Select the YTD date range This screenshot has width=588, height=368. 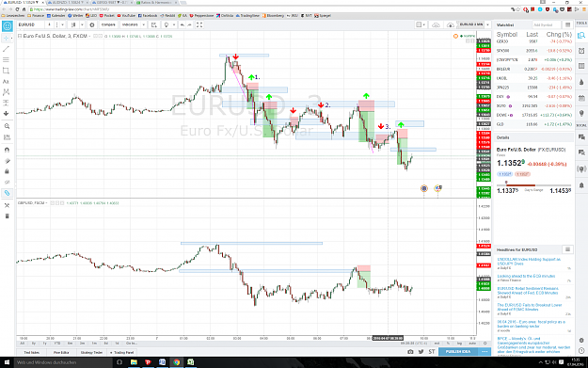57,344
